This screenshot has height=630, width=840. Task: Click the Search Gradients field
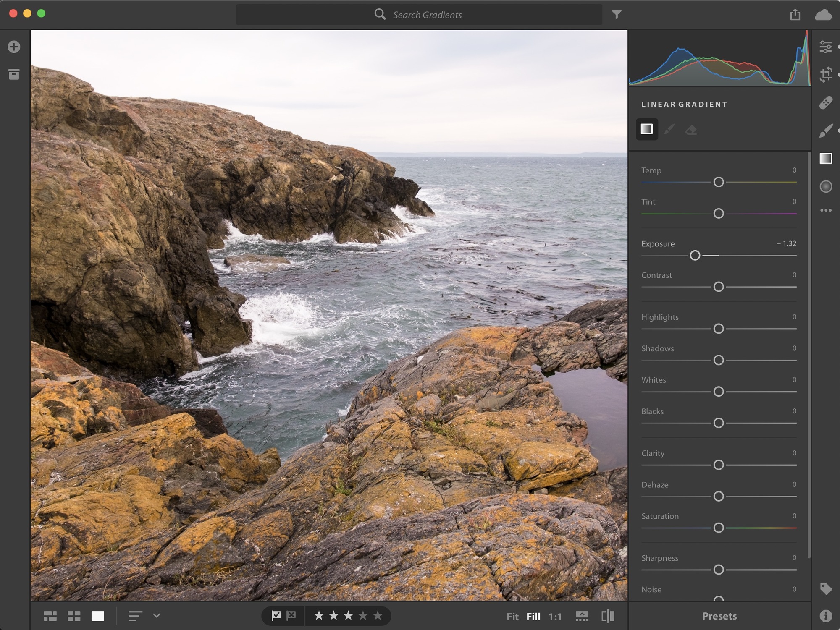click(419, 15)
